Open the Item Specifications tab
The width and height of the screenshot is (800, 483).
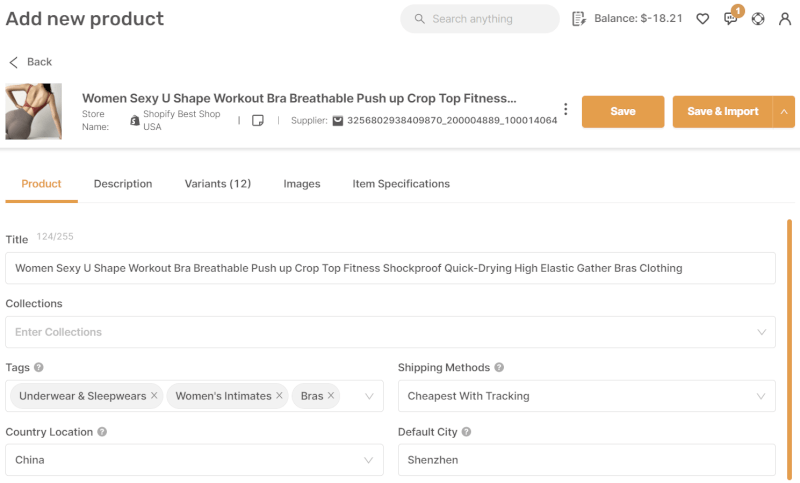click(x=401, y=184)
